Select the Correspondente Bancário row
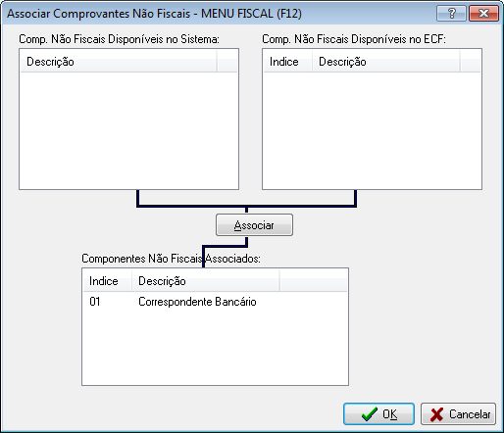The height and width of the screenshot is (433, 504). [215, 302]
